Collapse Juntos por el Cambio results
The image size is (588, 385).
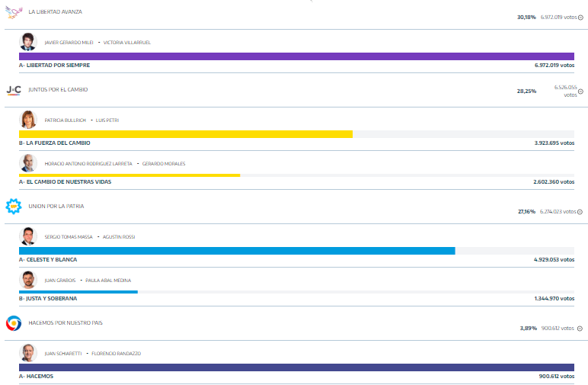click(x=580, y=95)
